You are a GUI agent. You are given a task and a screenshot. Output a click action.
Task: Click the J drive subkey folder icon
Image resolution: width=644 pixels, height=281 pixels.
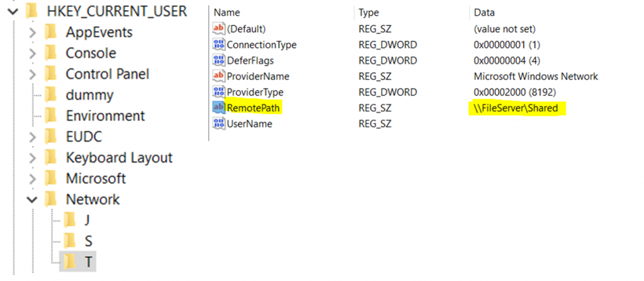[x=71, y=220]
